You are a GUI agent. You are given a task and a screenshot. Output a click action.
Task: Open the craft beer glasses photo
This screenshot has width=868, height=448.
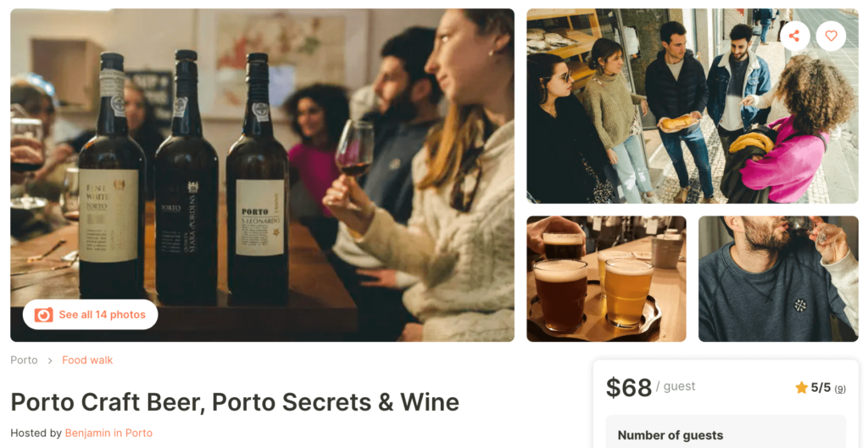(606, 279)
